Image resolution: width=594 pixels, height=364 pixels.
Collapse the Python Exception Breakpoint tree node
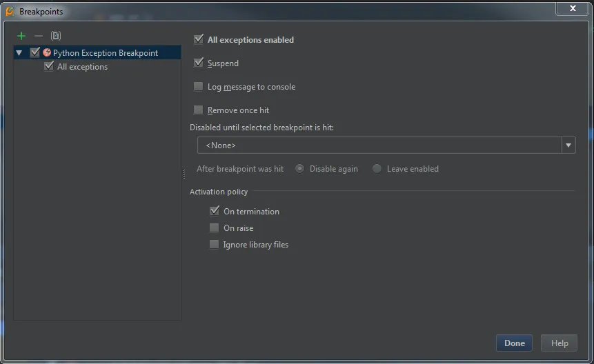point(19,53)
